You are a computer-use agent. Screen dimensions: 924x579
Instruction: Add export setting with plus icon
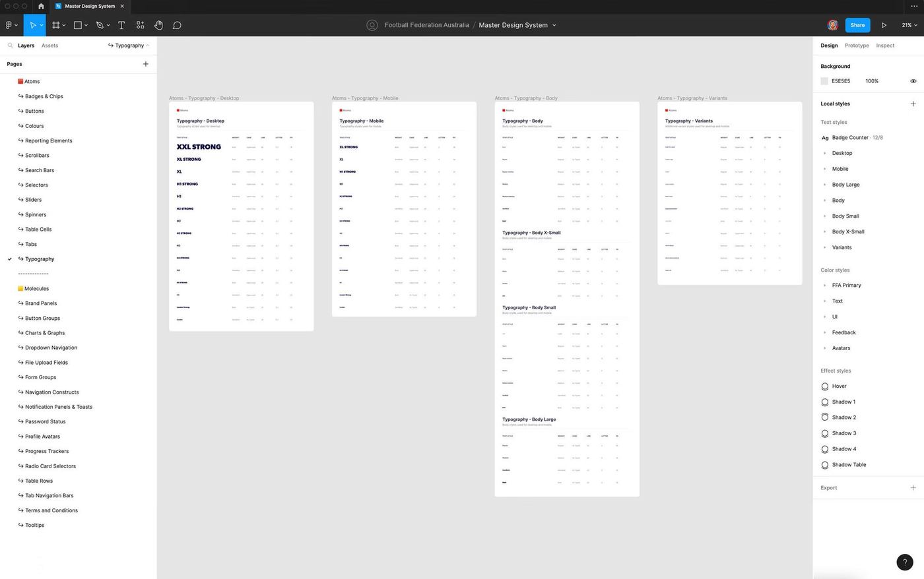tap(913, 488)
